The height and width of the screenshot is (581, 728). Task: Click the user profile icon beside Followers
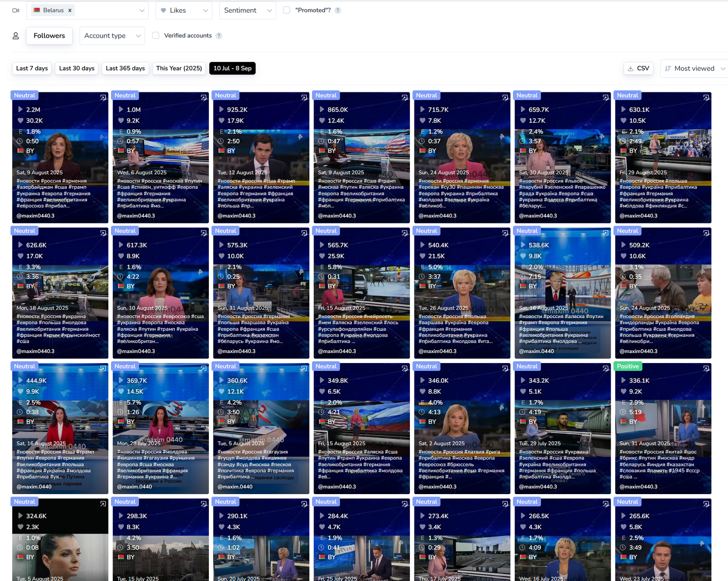coord(16,36)
